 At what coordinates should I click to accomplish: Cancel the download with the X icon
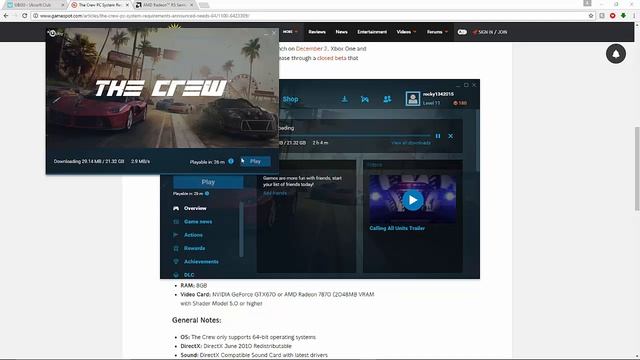(x=451, y=136)
